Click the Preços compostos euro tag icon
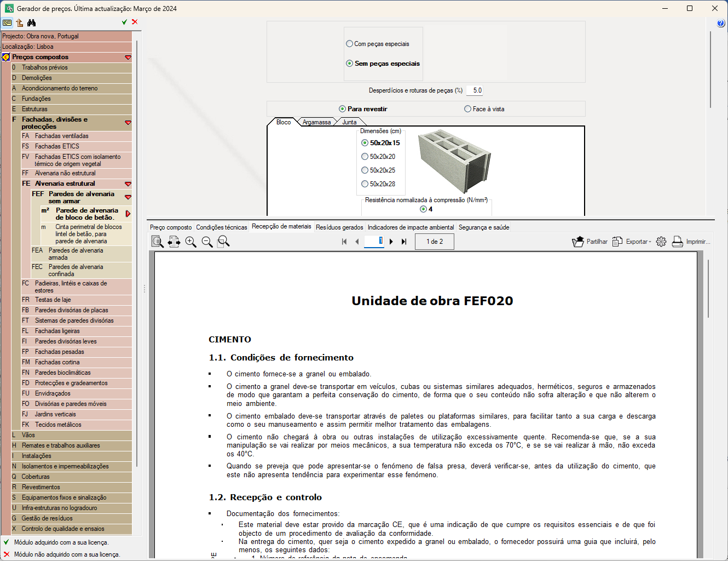Image resolution: width=728 pixels, height=561 pixels. (6, 57)
